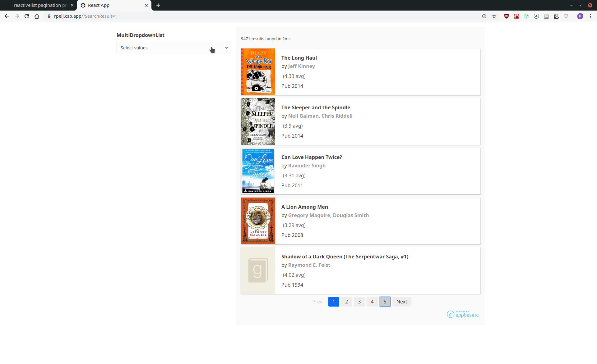This screenshot has width=597, height=364.
Task: Select results page 5
Action: coord(385,302)
